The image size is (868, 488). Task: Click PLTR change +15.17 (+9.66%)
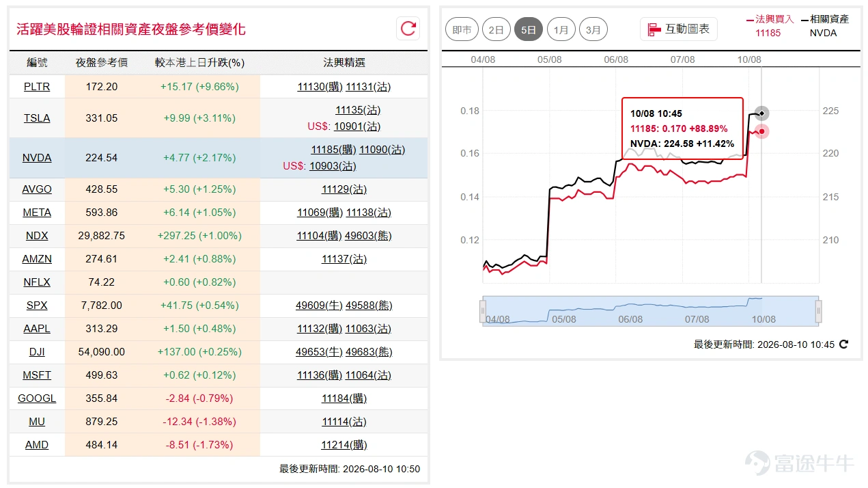(x=199, y=87)
